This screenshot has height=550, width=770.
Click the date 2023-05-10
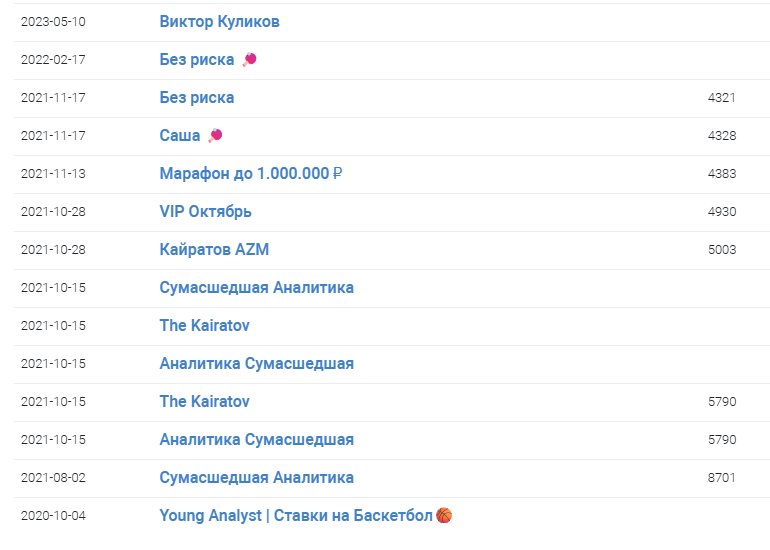(x=53, y=22)
